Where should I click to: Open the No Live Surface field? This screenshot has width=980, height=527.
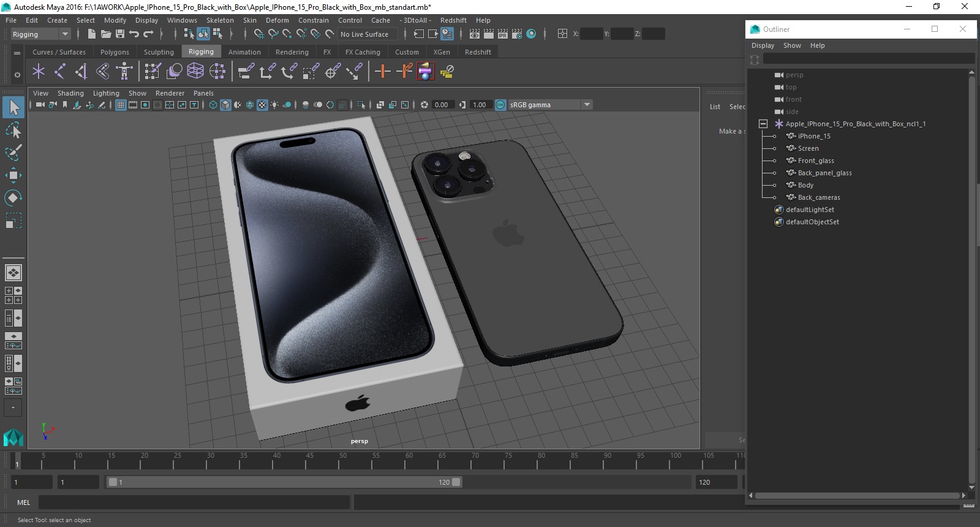click(367, 34)
